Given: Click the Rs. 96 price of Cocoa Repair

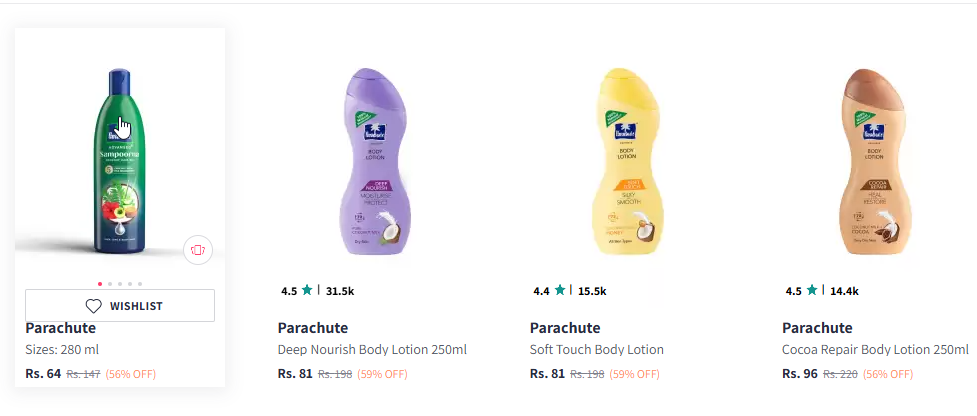Looking at the screenshot, I should (x=799, y=374).
